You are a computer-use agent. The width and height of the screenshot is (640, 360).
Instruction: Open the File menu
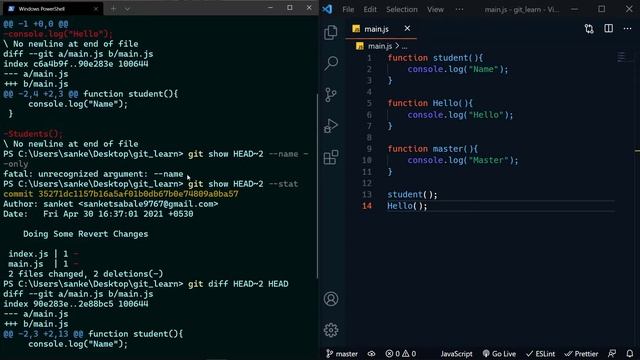point(348,9)
